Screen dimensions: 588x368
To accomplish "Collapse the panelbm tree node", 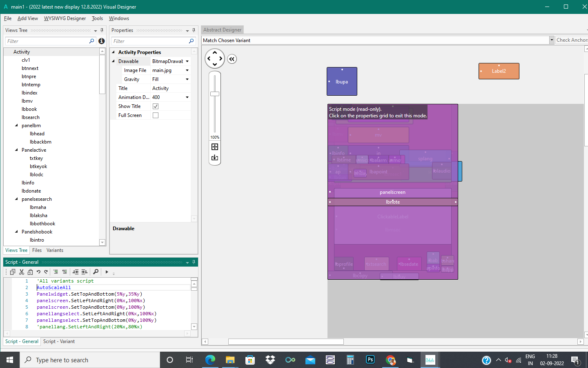I will [x=16, y=126].
